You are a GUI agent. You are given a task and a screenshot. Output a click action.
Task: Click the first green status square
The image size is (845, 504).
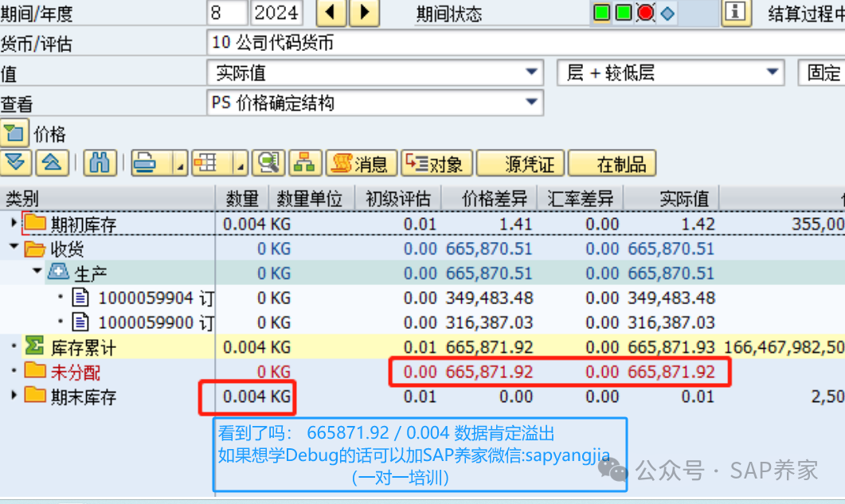(x=601, y=13)
